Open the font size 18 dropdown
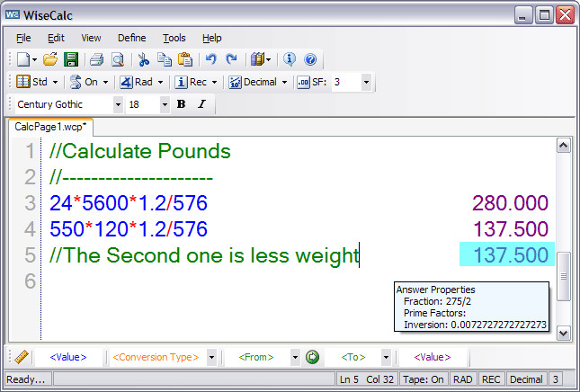580x392 pixels. (165, 104)
